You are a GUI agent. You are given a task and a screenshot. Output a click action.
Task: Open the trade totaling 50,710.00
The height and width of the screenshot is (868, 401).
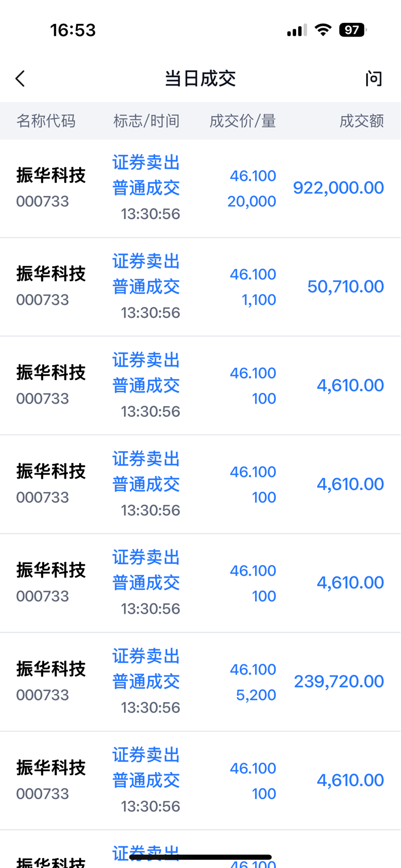coord(200,287)
